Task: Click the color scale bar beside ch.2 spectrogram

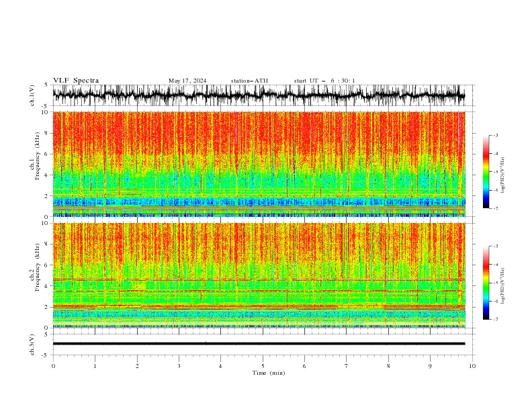Action: (486, 283)
